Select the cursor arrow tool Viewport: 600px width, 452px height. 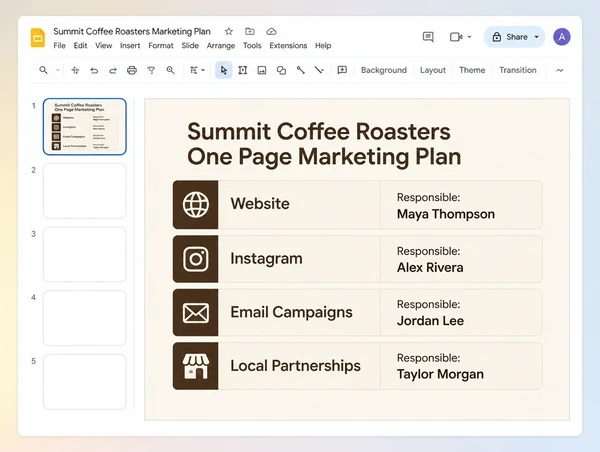[x=224, y=70]
